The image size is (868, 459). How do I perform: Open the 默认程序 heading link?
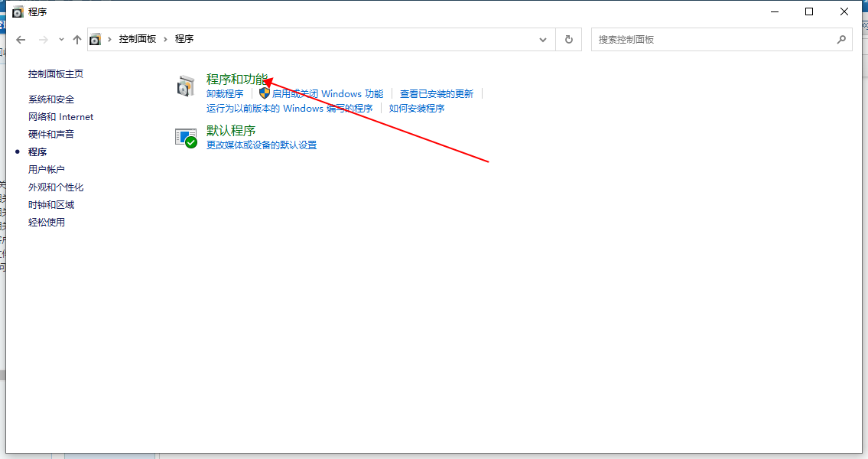[x=231, y=131]
